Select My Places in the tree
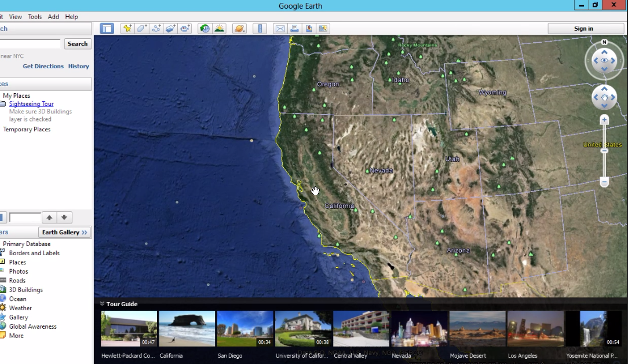The image size is (628, 364). 16,95
